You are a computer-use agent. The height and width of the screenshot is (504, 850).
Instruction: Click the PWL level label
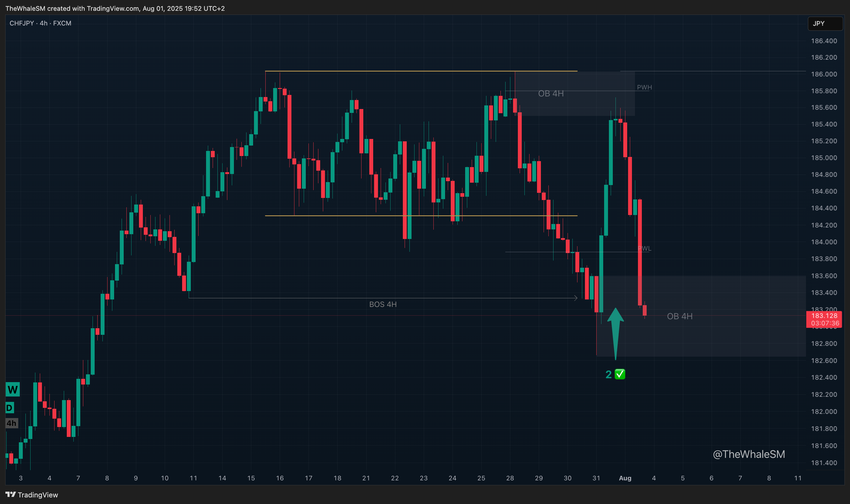point(644,248)
